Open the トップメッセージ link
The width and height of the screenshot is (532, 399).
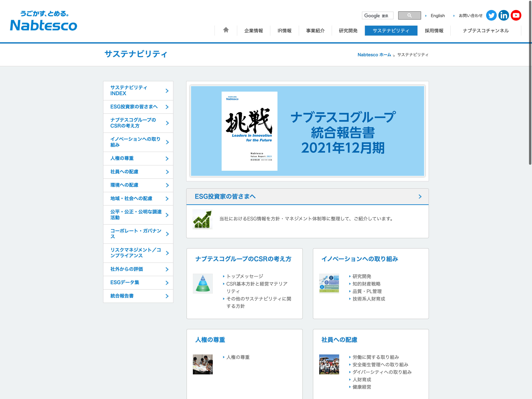pos(245,276)
